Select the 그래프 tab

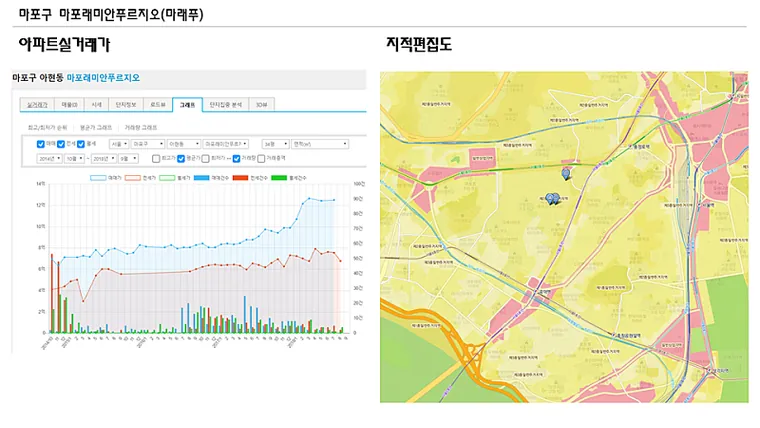(187, 105)
